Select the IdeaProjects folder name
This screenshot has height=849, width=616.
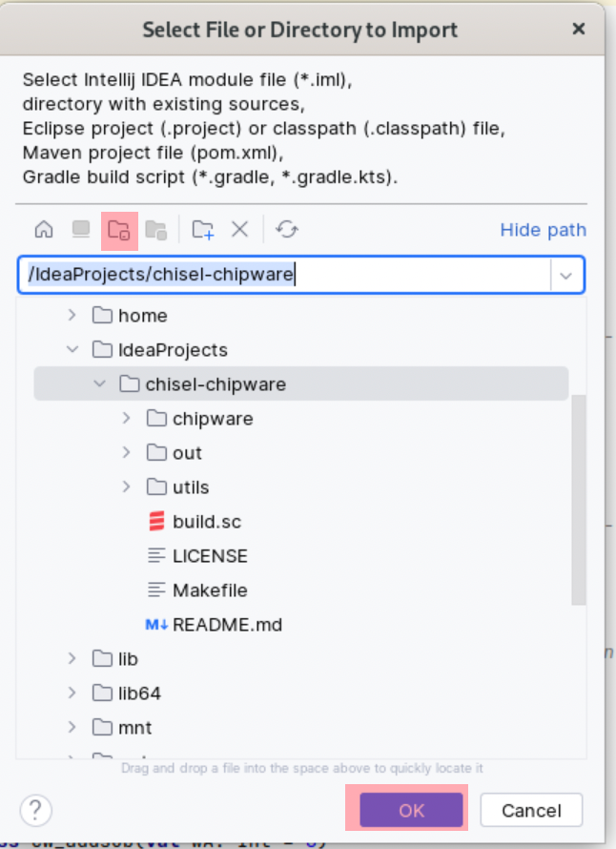tap(173, 350)
